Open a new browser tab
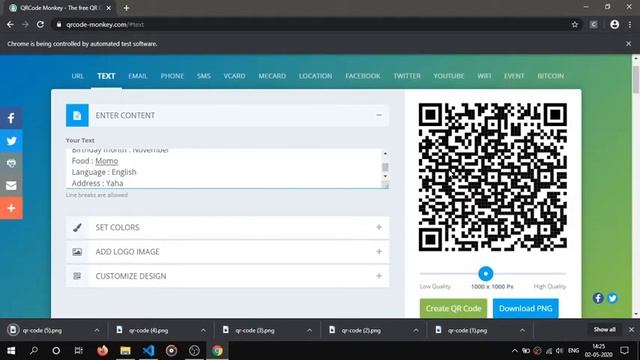640x360 pixels. tap(126, 8)
